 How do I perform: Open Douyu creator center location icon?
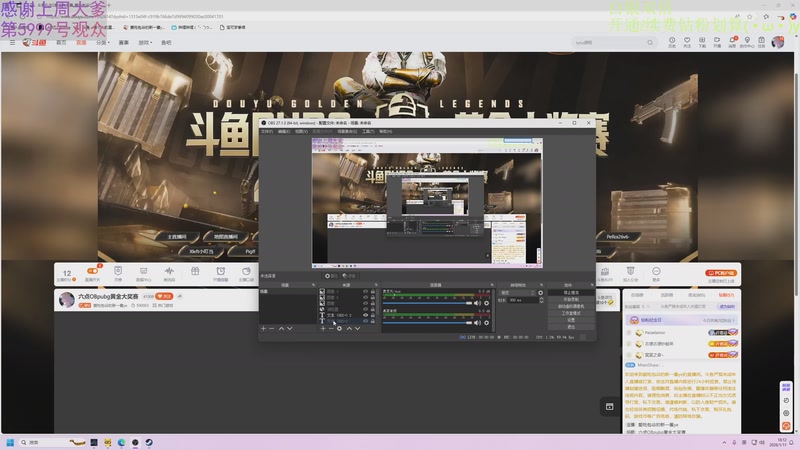pos(747,41)
